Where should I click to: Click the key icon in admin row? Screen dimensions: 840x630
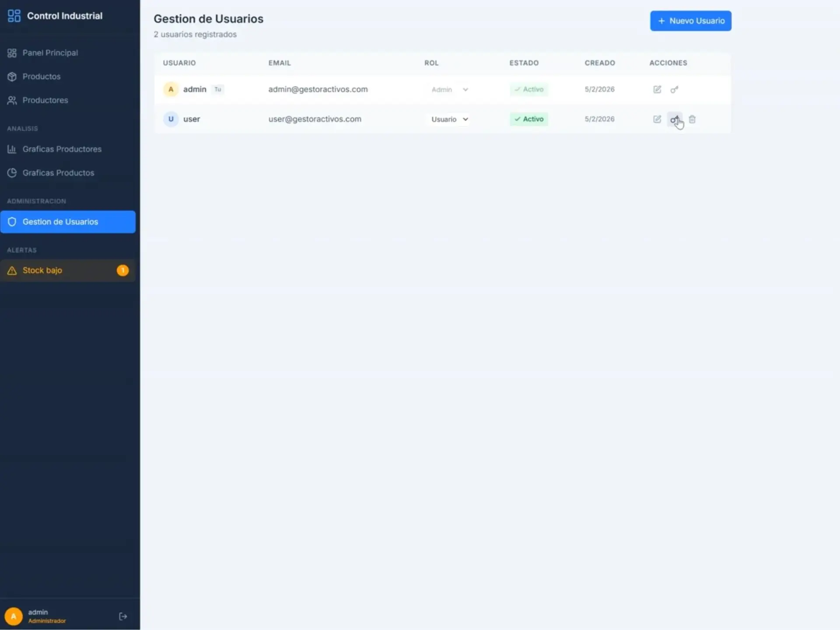pyautogui.click(x=674, y=90)
